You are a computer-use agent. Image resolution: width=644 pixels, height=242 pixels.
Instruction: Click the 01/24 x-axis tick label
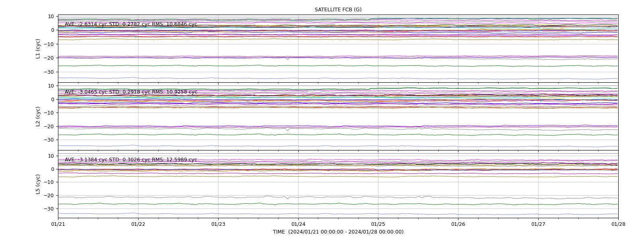coord(298,224)
